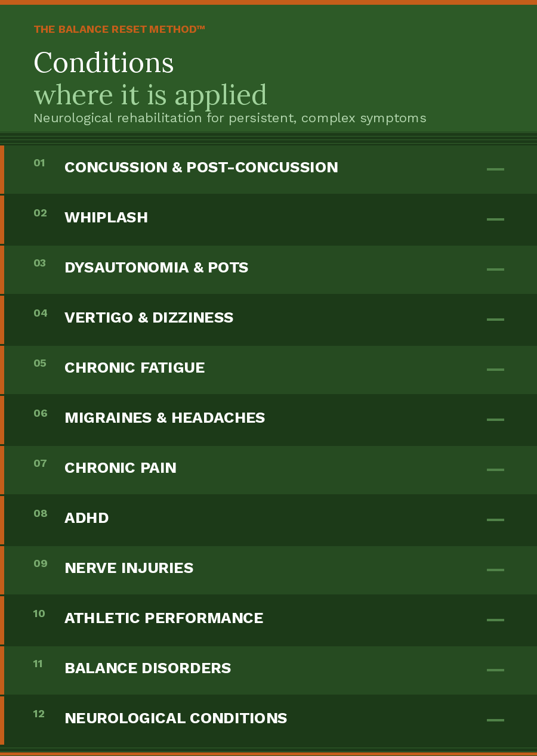Click the dash icon beside Whiplash
The width and height of the screenshot is (537, 756).
(495, 219)
